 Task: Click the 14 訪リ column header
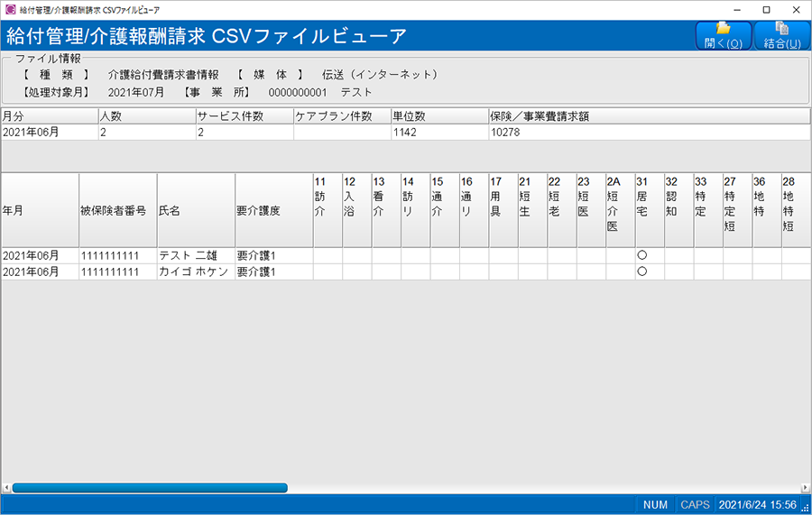click(x=416, y=210)
